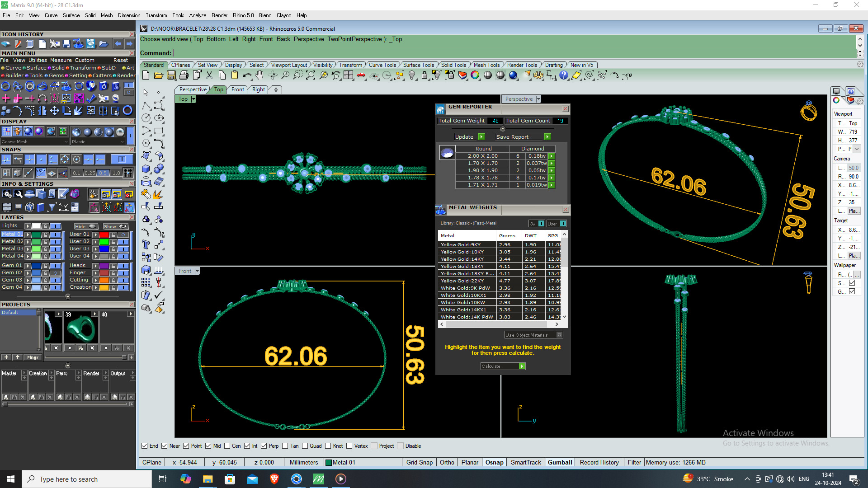Toggle the Cen osnap checkbox
This screenshot has height=488, width=868.
(x=227, y=446)
